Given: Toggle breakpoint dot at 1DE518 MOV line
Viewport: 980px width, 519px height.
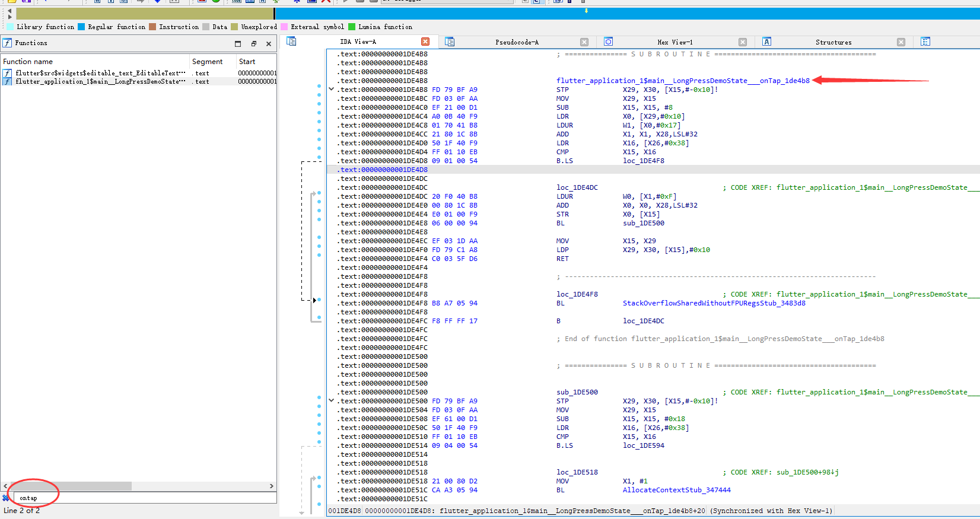Looking at the screenshot, I should point(319,477).
